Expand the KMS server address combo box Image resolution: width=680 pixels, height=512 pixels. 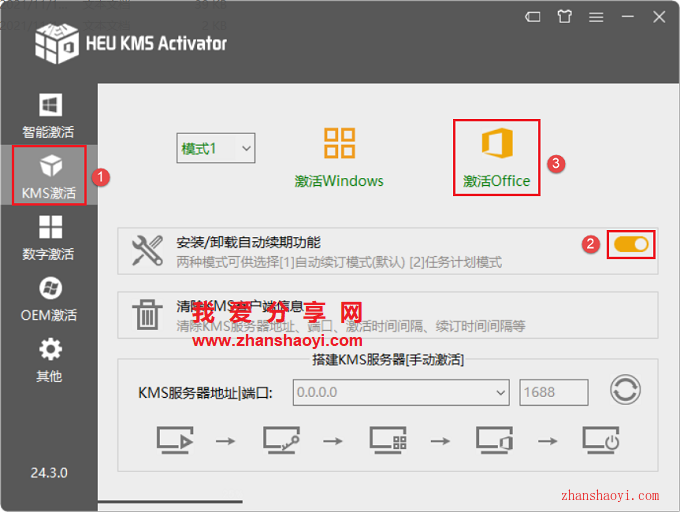coord(500,393)
